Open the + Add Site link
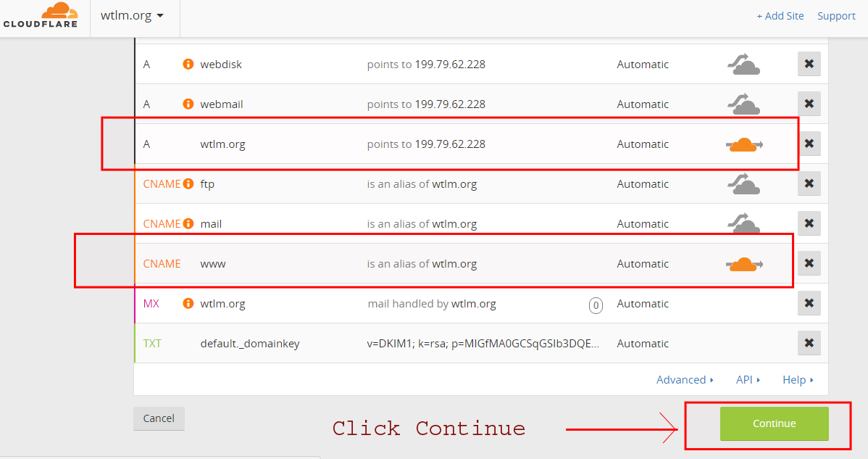This screenshot has height=459, width=868. pos(780,16)
